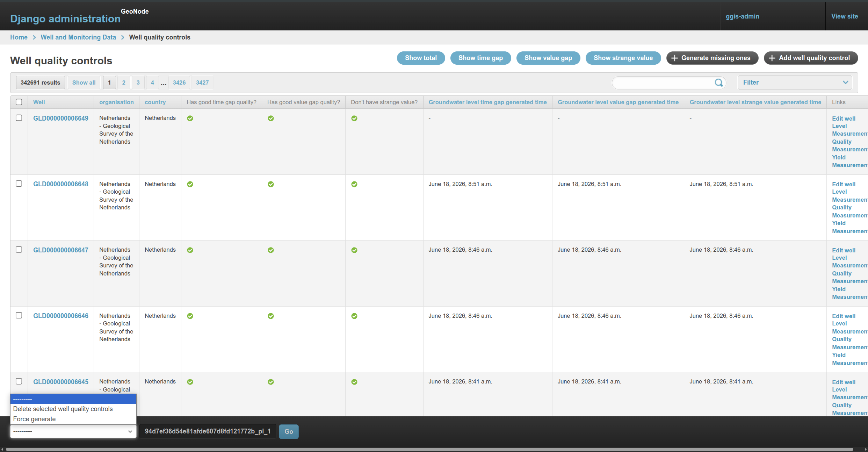Choose 'Delete selected well quality controls' option
The width and height of the screenshot is (868, 452).
coord(73,409)
